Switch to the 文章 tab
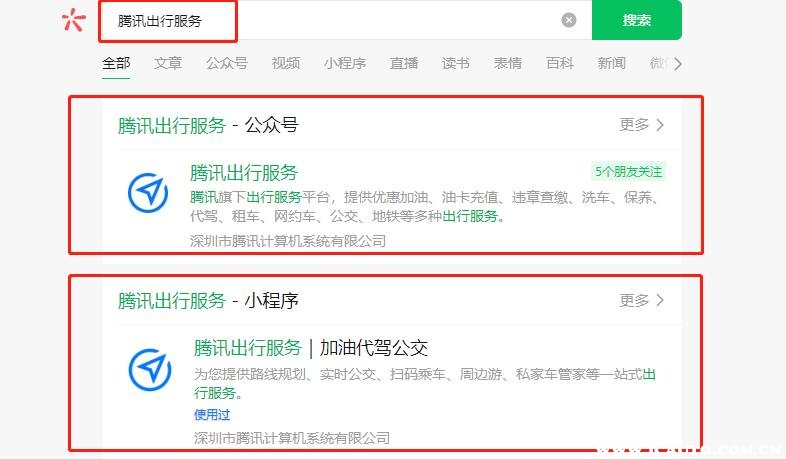 168,63
